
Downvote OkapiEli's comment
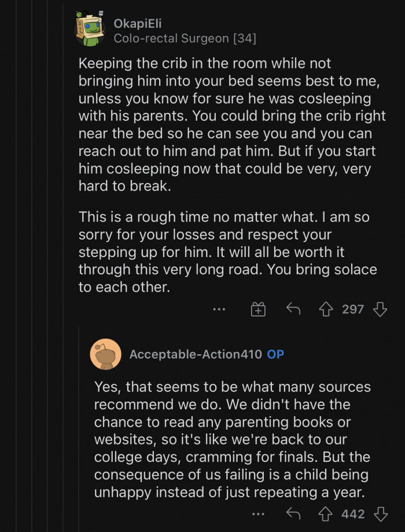pos(380,309)
